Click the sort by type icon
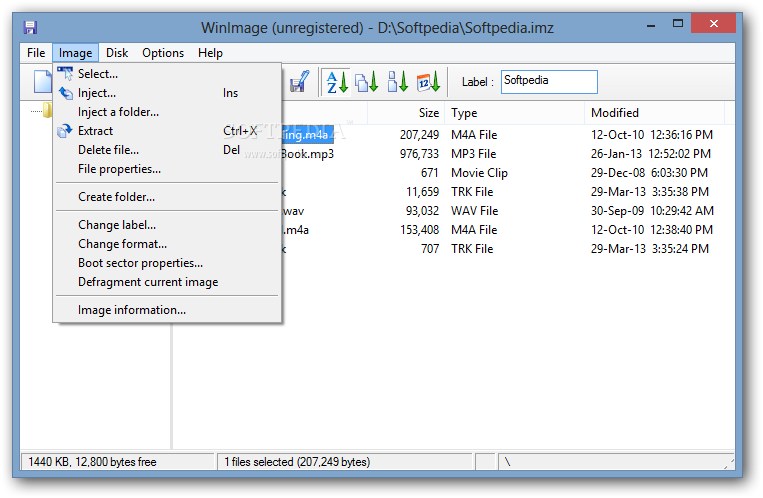The image size is (763, 498). [366, 82]
